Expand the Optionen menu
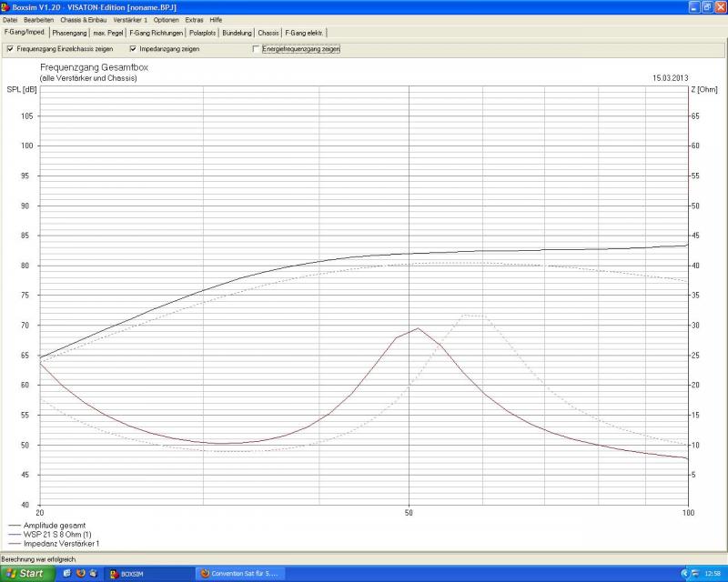This screenshot has width=728, height=582. coord(166,19)
